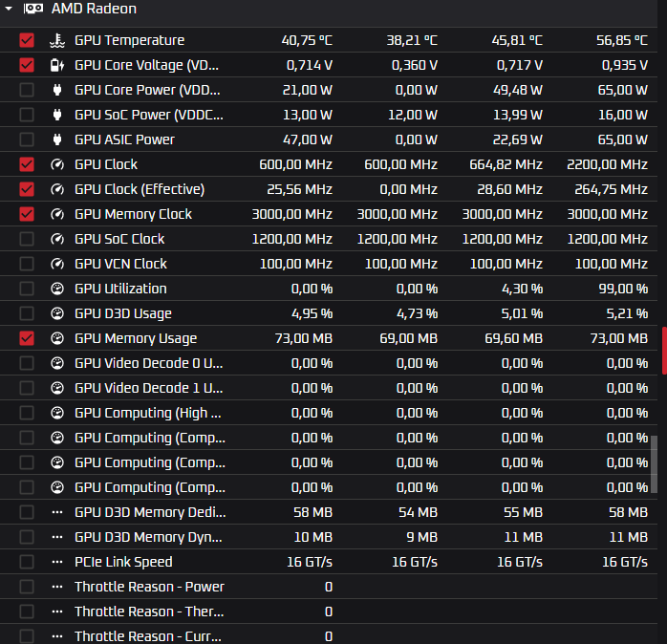
Task: Click the gauge icon for GPU Utilization
Action: tap(57, 289)
